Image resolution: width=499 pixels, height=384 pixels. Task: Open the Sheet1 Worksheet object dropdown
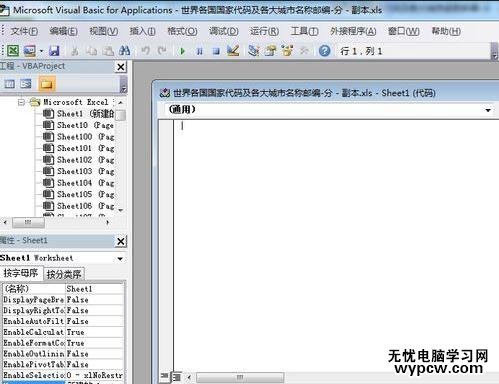point(120,259)
